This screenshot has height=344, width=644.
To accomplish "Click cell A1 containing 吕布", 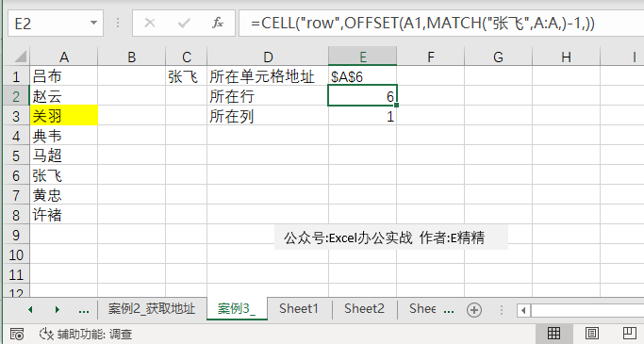I will (64, 76).
